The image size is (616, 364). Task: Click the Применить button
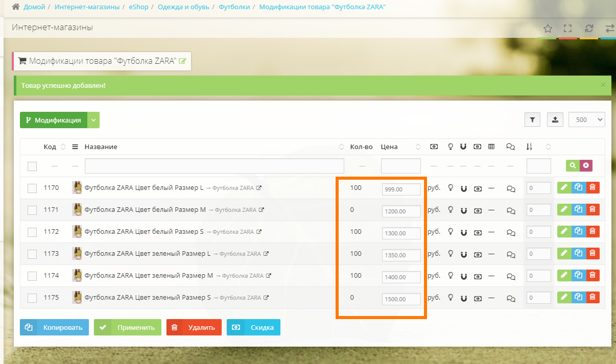(127, 327)
